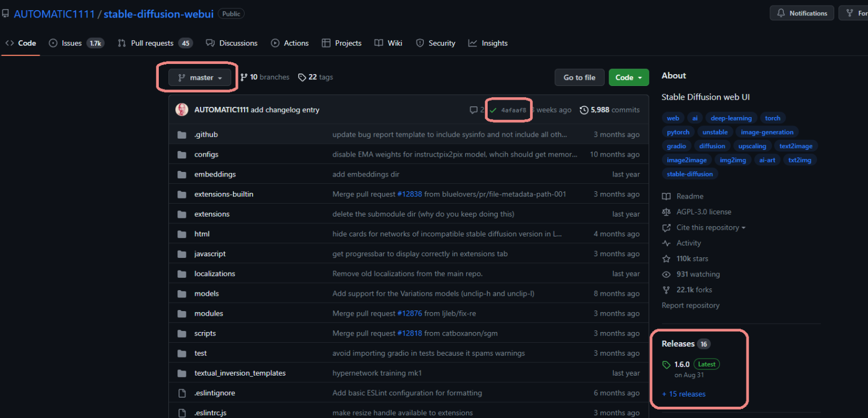The height and width of the screenshot is (418, 868).
Task: Click the green commit status checkmark
Action: tap(493, 110)
